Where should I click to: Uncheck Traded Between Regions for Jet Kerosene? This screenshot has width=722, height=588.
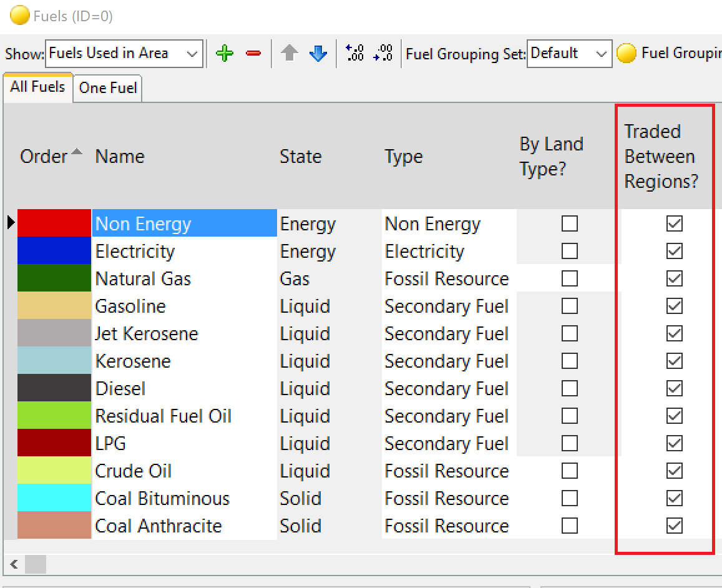675,333
